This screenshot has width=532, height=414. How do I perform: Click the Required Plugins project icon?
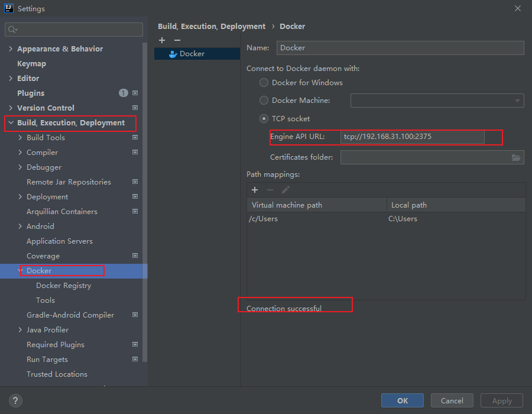[135, 344]
